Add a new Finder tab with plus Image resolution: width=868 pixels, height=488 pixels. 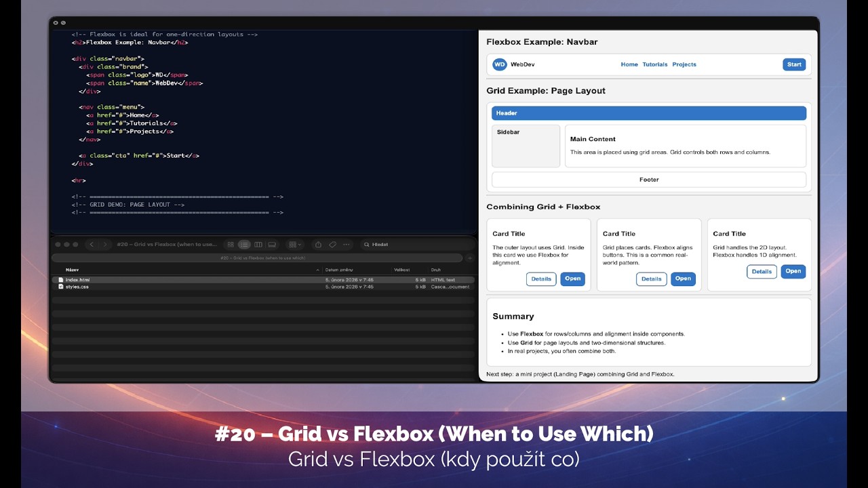pyautogui.click(x=470, y=258)
